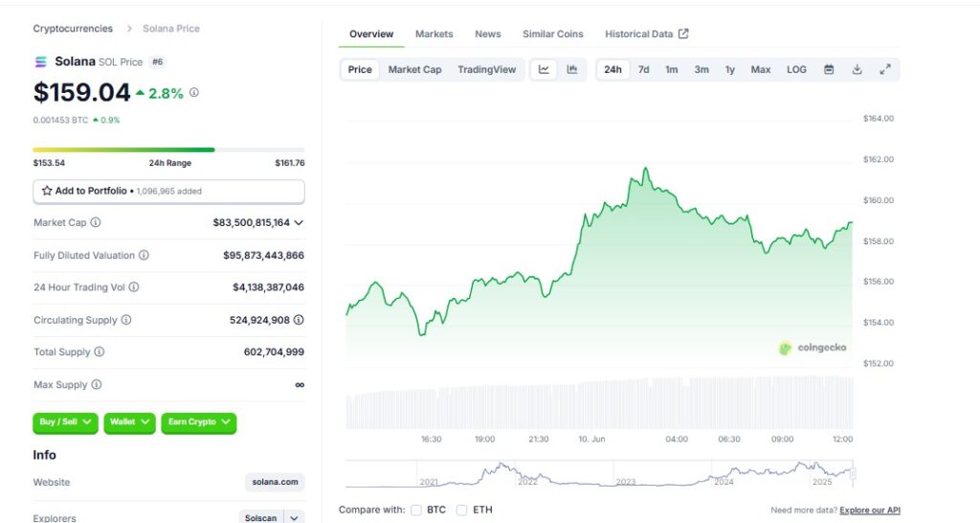Click the 602,704,999 total supply value

coord(274,352)
